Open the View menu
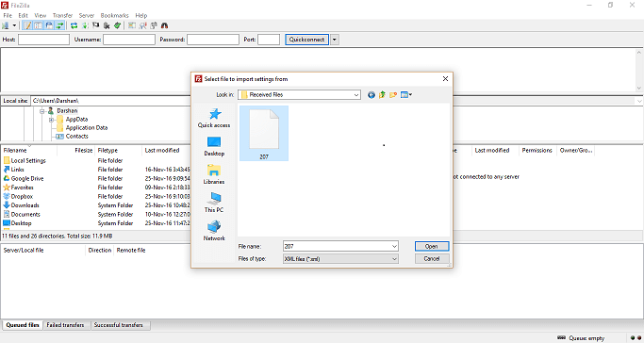Image resolution: width=644 pixels, height=343 pixels. pyautogui.click(x=41, y=15)
